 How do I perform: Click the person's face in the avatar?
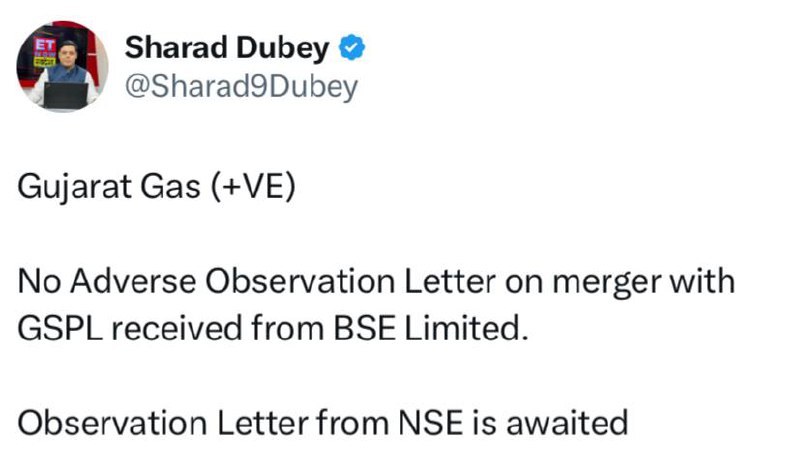point(67,53)
